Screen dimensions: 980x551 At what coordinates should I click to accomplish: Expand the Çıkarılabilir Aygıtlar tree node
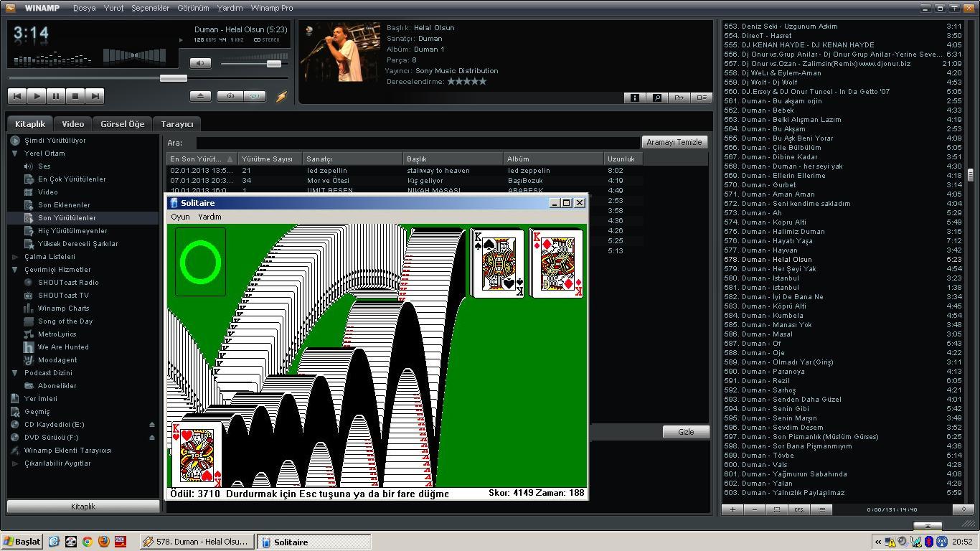tap(15, 463)
